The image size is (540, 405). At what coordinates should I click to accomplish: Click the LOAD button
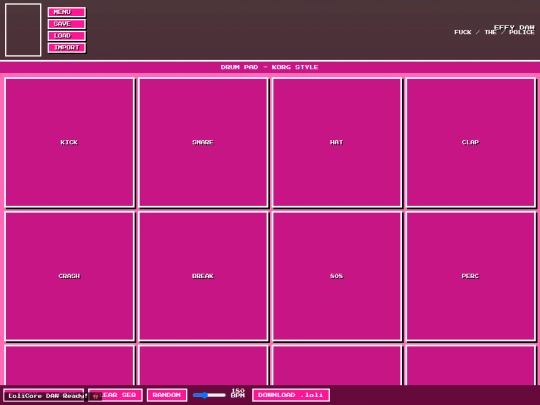pyautogui.click(x=66, y=36)
